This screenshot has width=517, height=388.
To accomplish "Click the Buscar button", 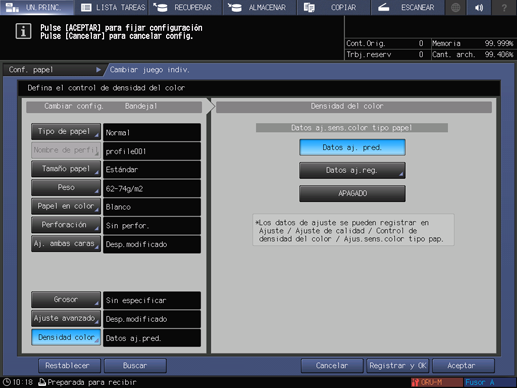I will tap(135, 366).
